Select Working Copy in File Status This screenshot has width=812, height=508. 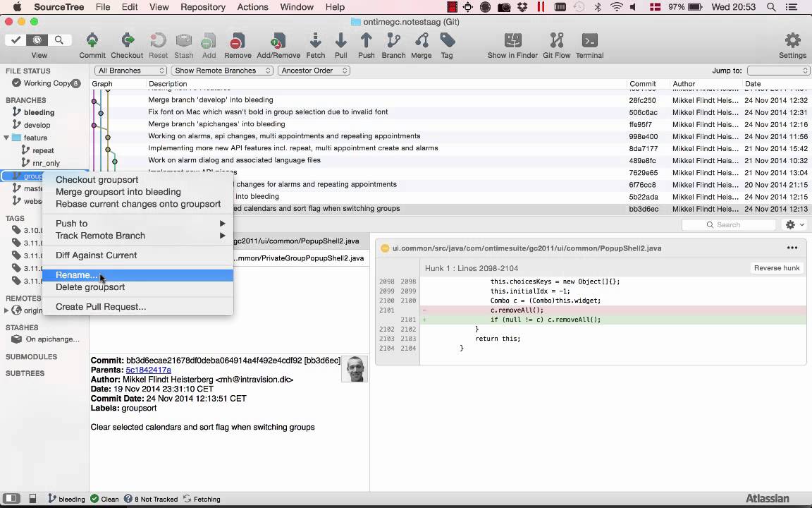pos(47,83)
